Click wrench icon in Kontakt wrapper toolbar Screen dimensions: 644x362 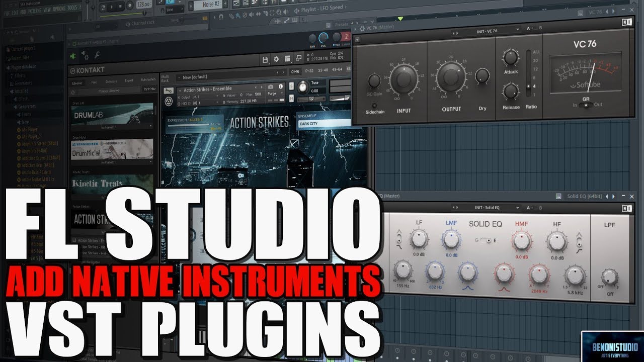[97, 55]
